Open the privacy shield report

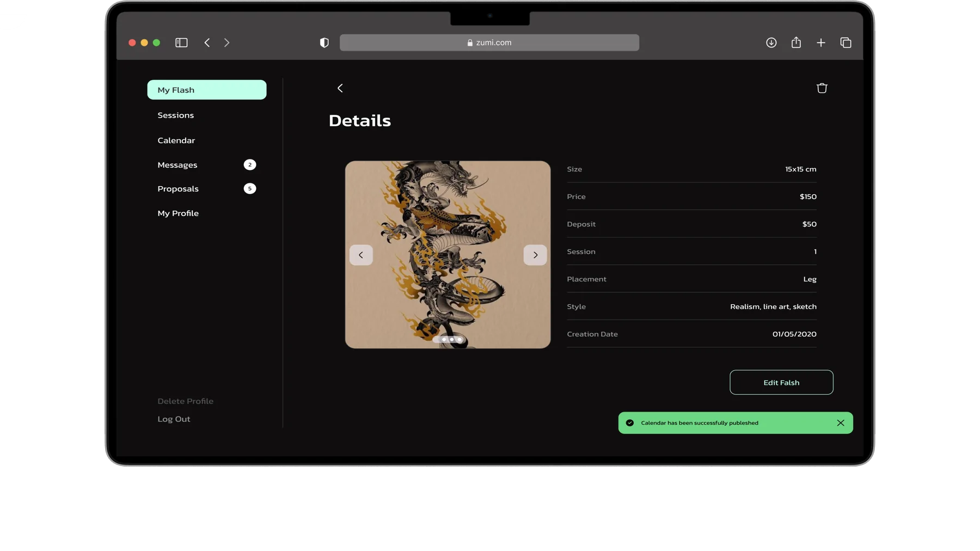[324, 42]
